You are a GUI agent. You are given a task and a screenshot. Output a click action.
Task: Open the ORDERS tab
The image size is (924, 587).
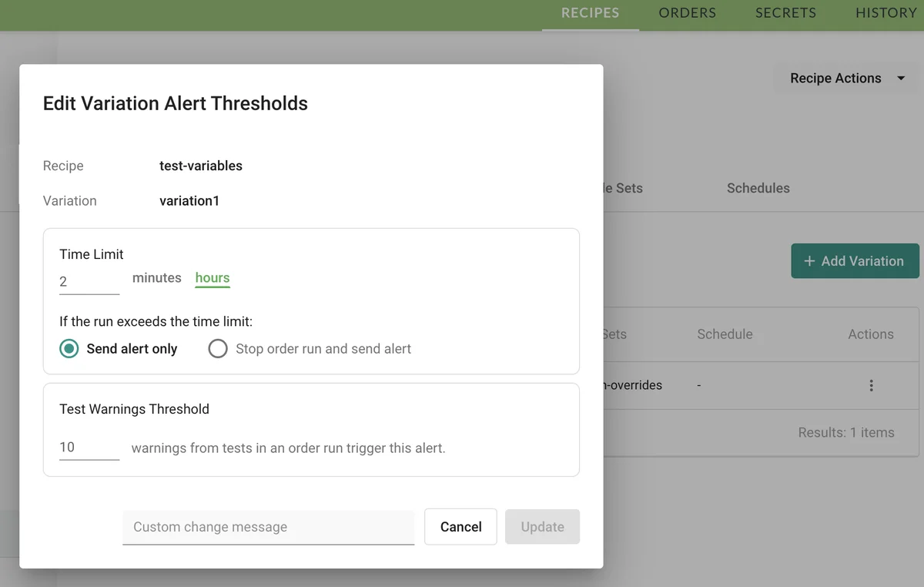click(x=687, y=13)
